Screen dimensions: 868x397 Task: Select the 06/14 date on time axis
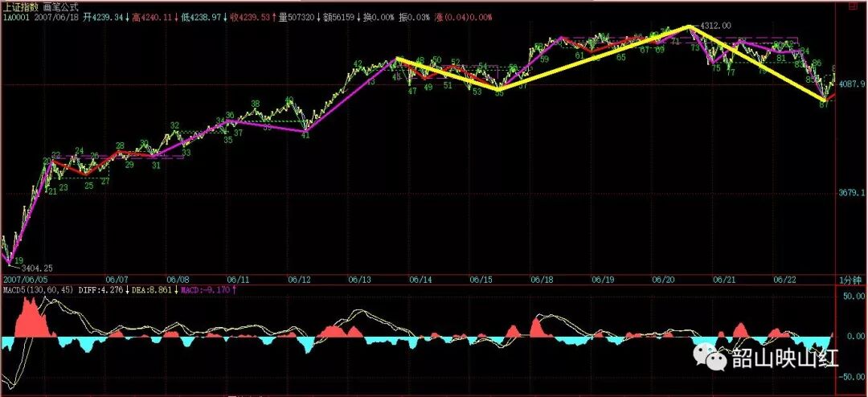point(420,280)
